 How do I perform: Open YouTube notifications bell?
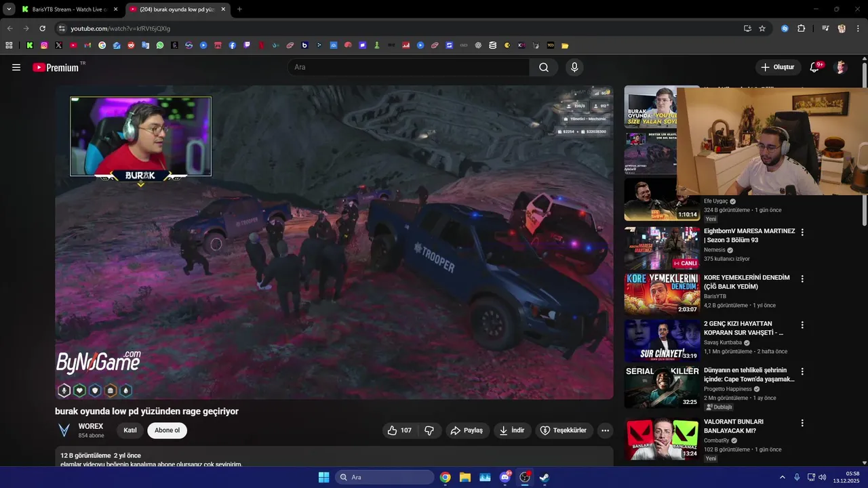point(815,67)
